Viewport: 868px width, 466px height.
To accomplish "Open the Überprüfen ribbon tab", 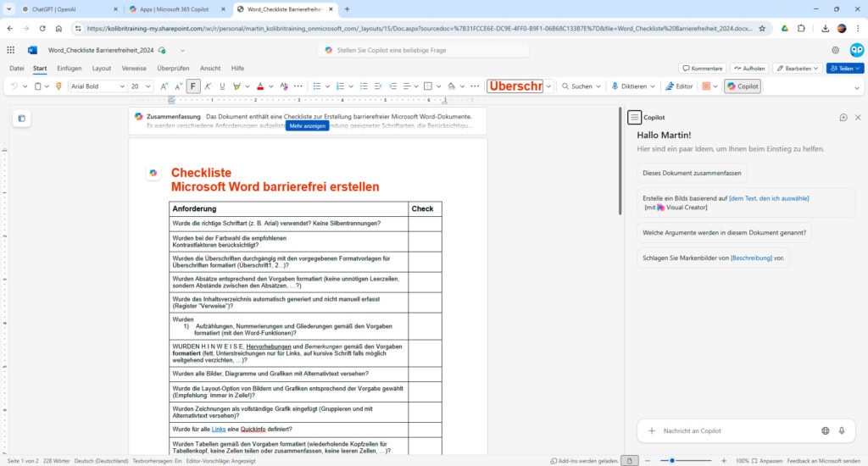I will (173, 68).
